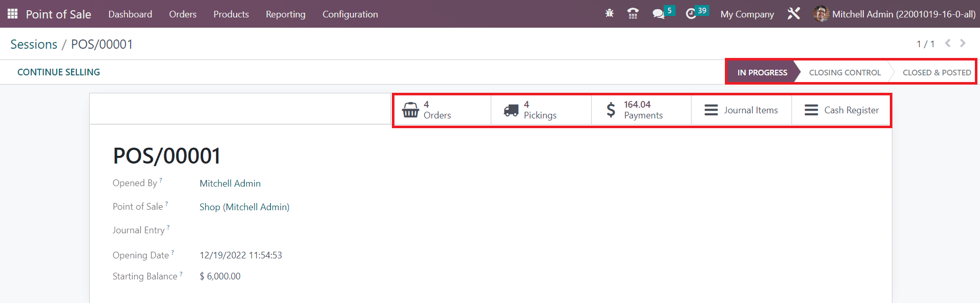This screenshot has width=980, height=303.
Task: Show the Starting Balance help tooltip mark
Action: pyautogui.click(x=181, y=273)
